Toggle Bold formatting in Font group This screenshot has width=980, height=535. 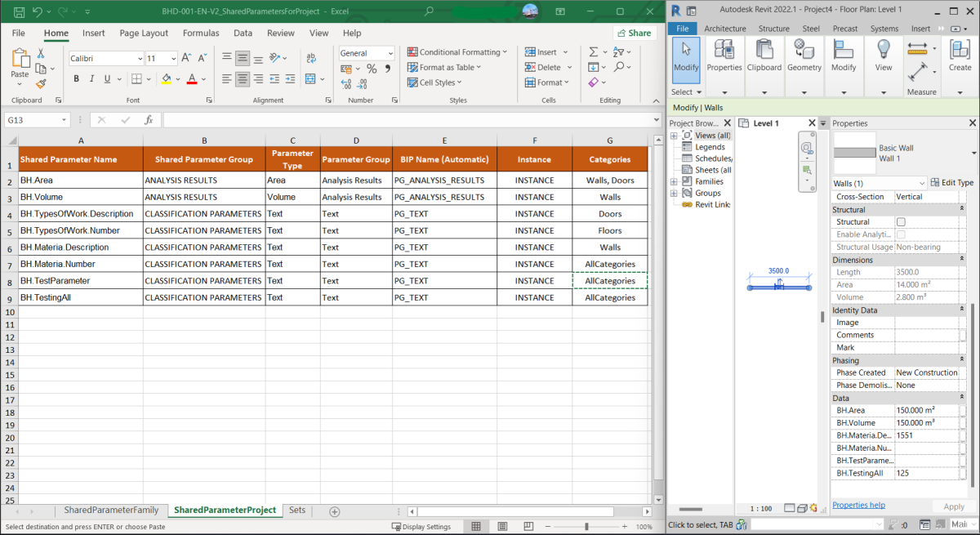[77, 79]
